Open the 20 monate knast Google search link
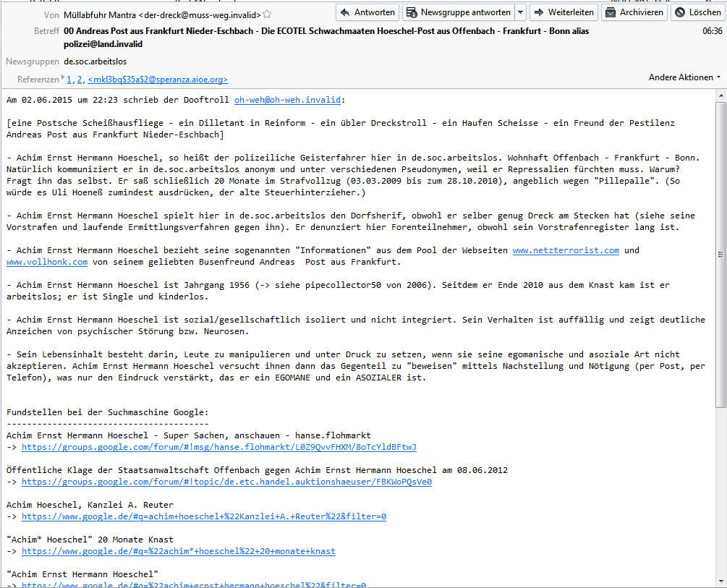The width and height of the screenshot is (727, 588). tap(179, 551)
